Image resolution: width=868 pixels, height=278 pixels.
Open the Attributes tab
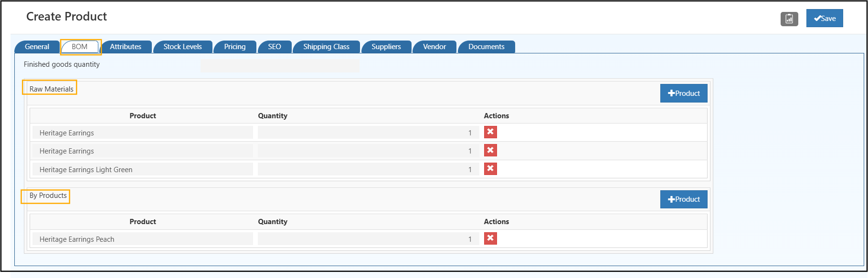pyautogui.click(x=126, y=47)
